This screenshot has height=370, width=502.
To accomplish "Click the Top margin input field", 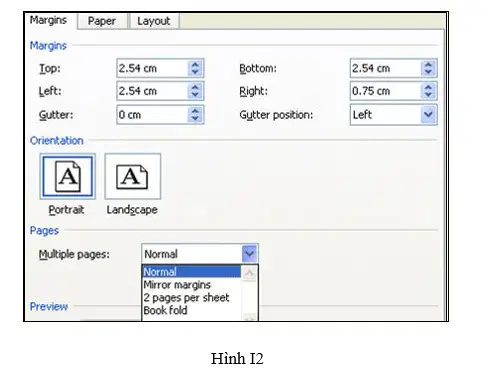I will (x=152, y=68).
